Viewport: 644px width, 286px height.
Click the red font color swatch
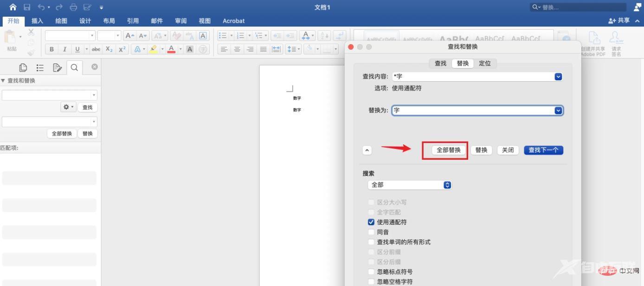(171, 49)
